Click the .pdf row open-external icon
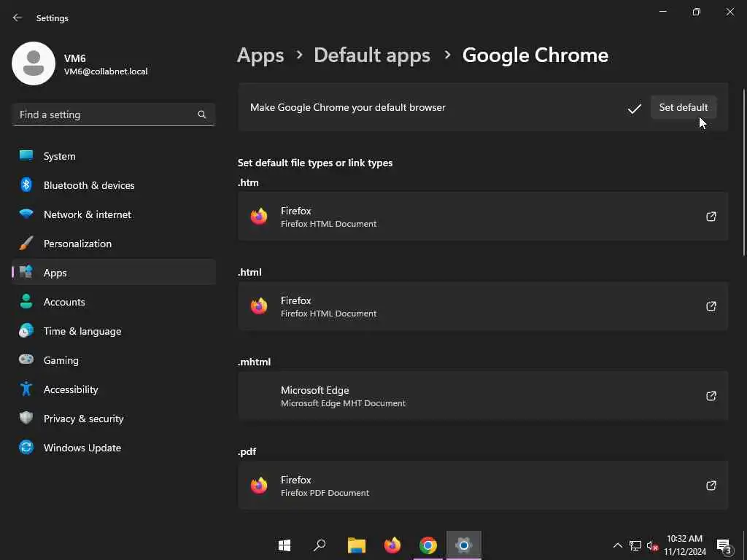 [711, 486]
